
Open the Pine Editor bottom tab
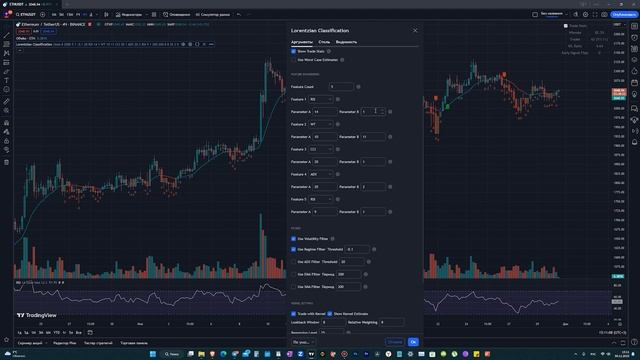(x=64, y=343)
